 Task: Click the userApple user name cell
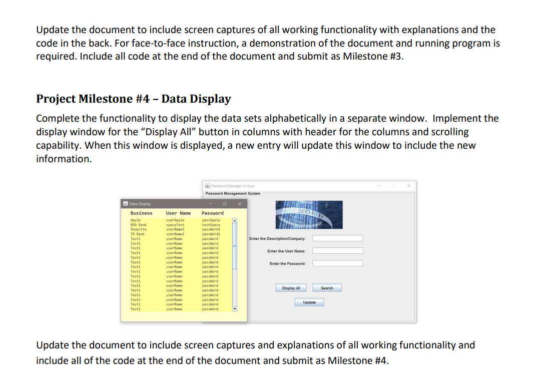point(176,220)
